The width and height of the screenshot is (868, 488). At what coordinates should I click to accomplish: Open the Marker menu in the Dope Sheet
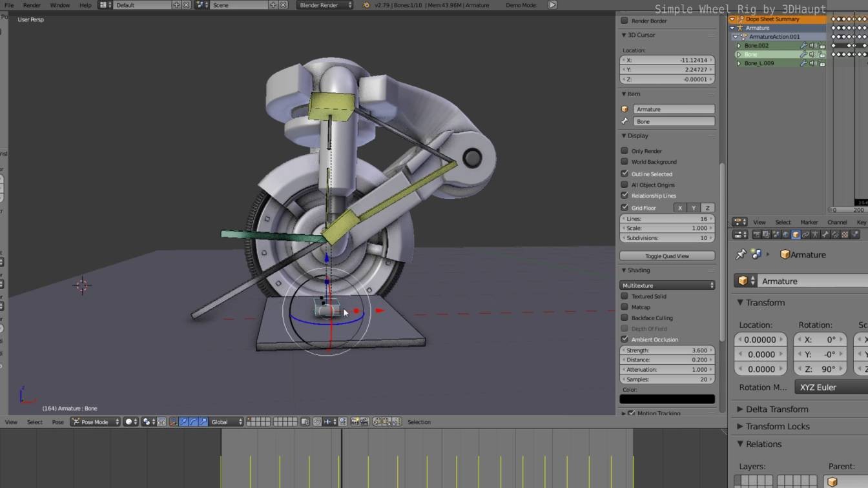click(x=809, y=222)
